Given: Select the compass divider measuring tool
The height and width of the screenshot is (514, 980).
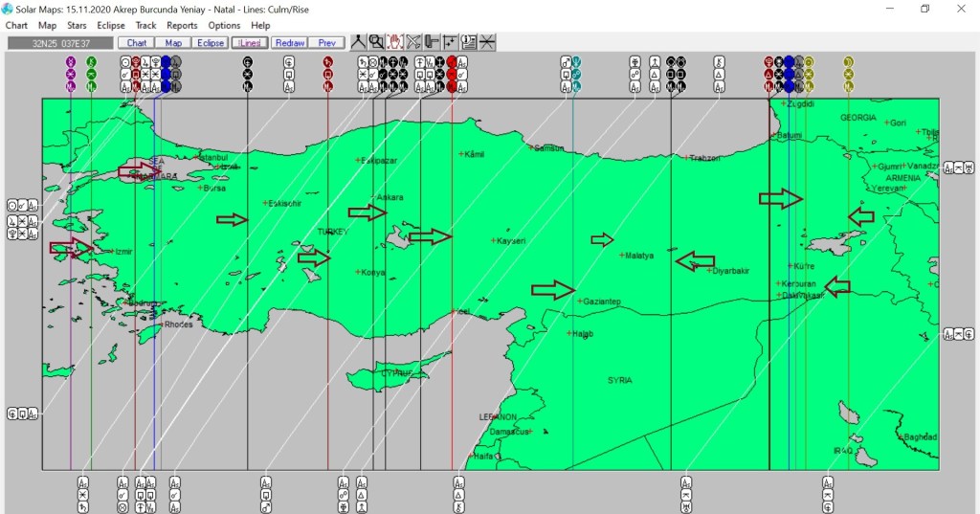Looking at the screenshot, I should (x=358, y=42).
